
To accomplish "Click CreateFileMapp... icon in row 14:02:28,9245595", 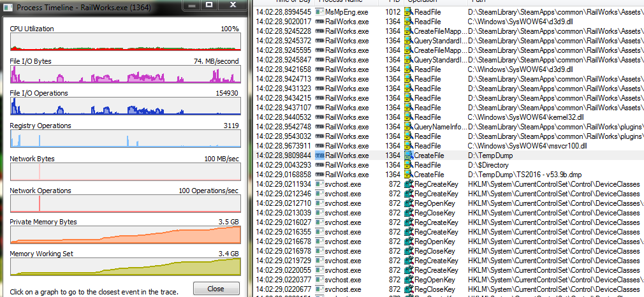I will coord(408,50).
